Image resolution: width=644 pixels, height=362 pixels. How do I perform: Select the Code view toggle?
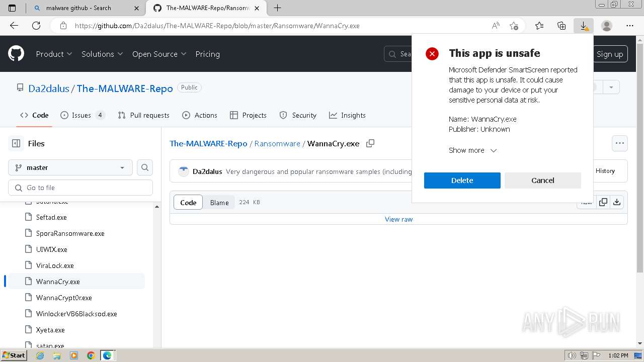click(x=188, y=202)
